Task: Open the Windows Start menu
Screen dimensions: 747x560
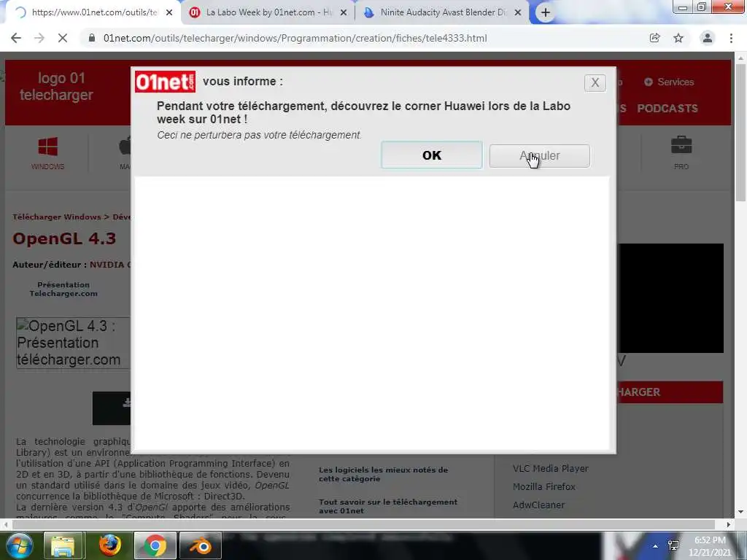Action: (x=18, y=545)
